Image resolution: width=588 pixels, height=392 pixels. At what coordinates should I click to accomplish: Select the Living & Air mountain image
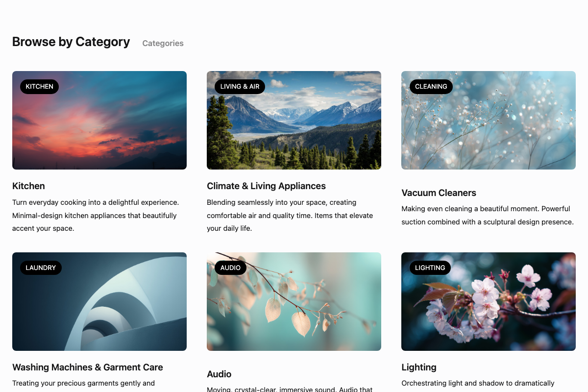click(294, 120)
